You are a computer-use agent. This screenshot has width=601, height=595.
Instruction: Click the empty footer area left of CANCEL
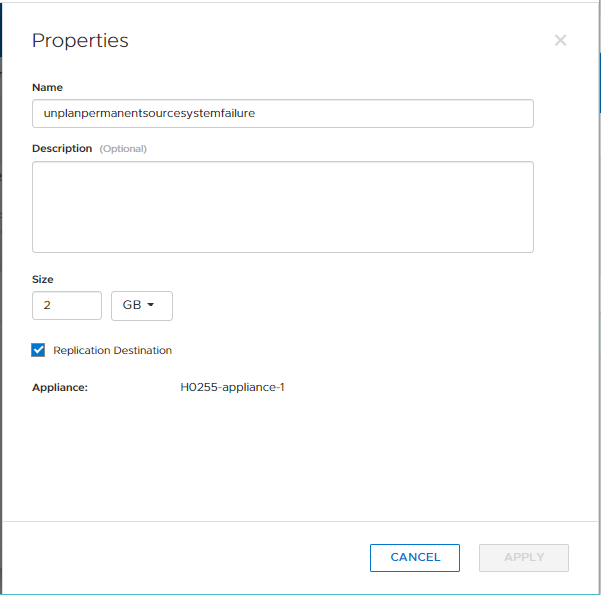click(190, 557)
